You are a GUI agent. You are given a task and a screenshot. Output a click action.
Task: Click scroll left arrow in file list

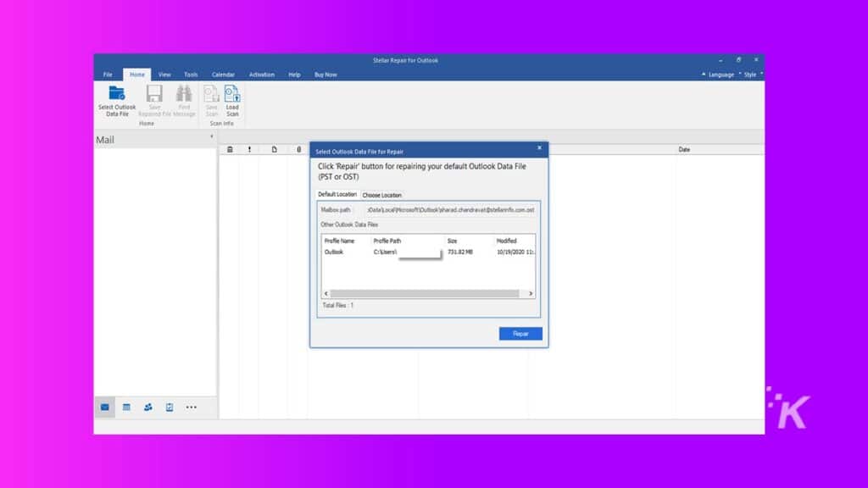(326, 294)
